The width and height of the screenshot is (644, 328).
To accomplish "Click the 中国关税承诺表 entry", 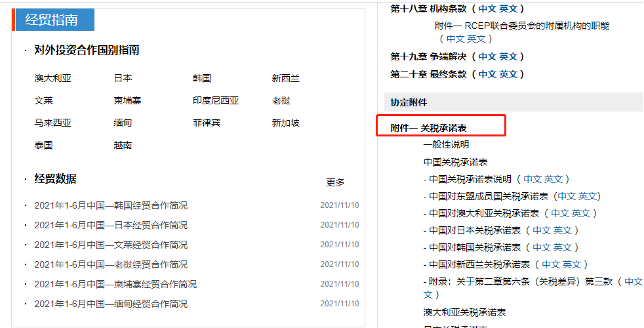I will 456,162.
